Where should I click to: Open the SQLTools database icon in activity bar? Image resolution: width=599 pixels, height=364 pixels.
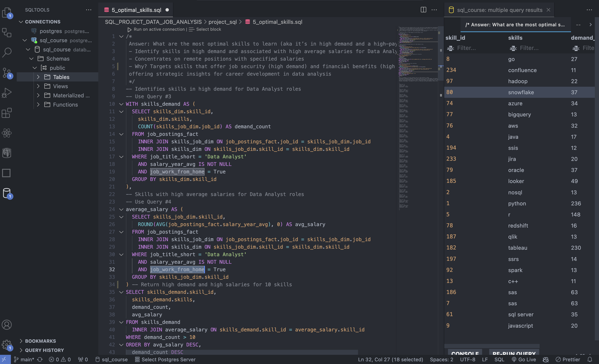(x=7, y=193)
